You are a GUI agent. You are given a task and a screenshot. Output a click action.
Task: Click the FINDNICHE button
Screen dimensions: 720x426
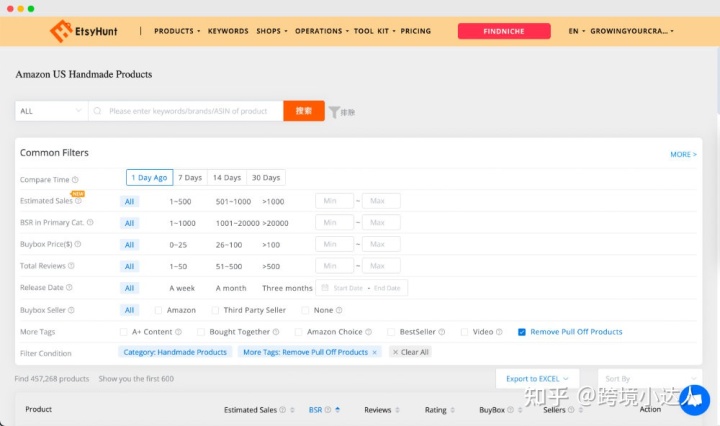pyautogui.click(x=504, y=31)
